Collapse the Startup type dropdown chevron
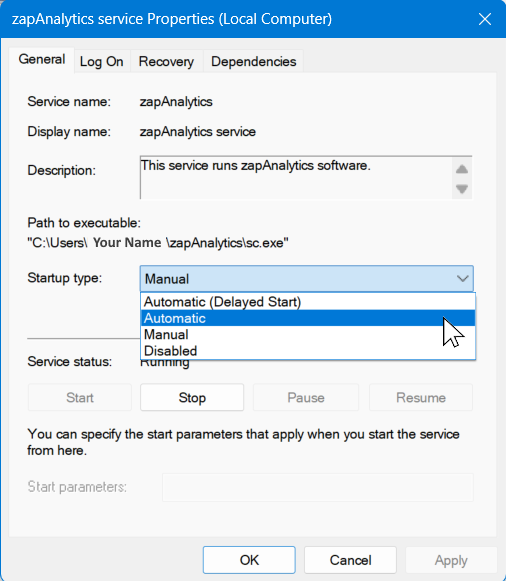This screenshot has height=581, width=506. tap(462, 278)
